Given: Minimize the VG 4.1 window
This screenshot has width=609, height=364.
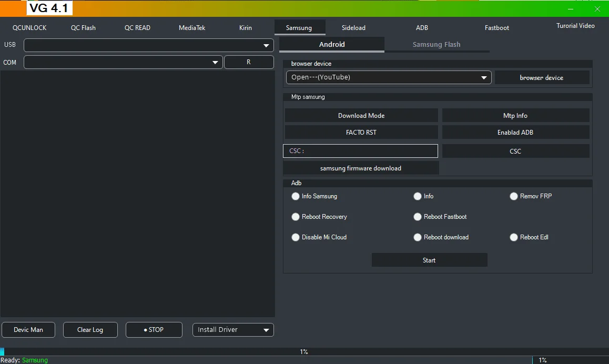Looking at the screenshot, I should click(x=571, y=8).
